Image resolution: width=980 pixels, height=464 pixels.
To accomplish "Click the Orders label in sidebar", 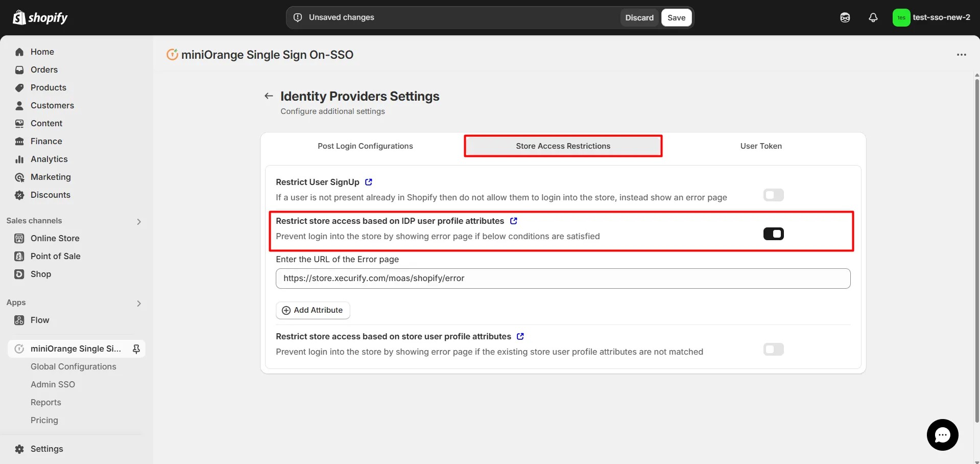I will pos(44,70).
